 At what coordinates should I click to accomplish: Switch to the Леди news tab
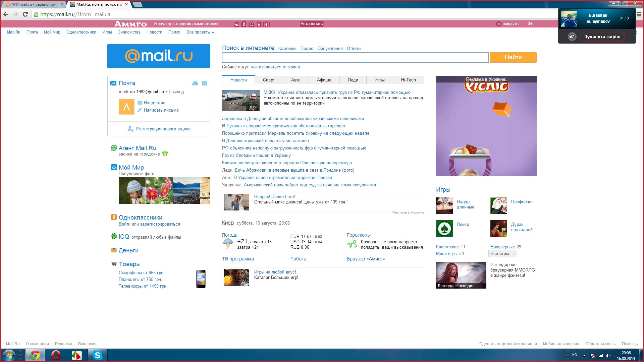point(353,80)
